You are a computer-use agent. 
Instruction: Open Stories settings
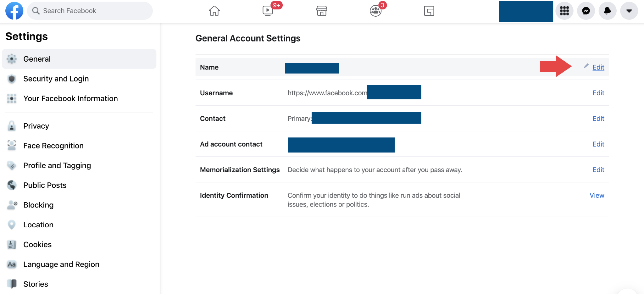point(79,284)
